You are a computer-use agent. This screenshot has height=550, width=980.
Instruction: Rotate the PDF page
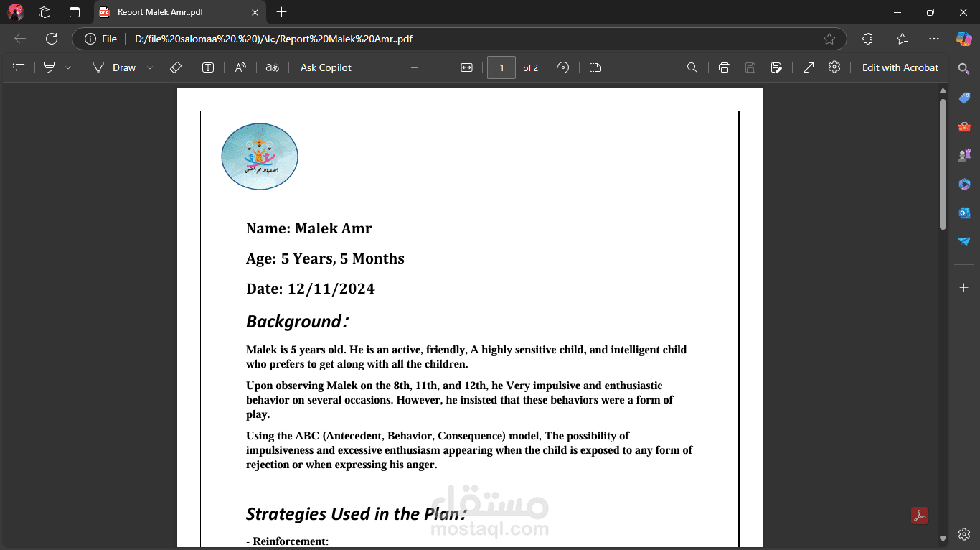564,67
